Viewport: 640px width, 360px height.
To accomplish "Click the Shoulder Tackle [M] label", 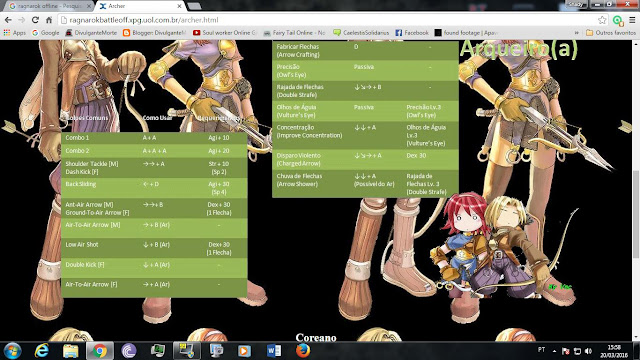I will click(92, 164).
